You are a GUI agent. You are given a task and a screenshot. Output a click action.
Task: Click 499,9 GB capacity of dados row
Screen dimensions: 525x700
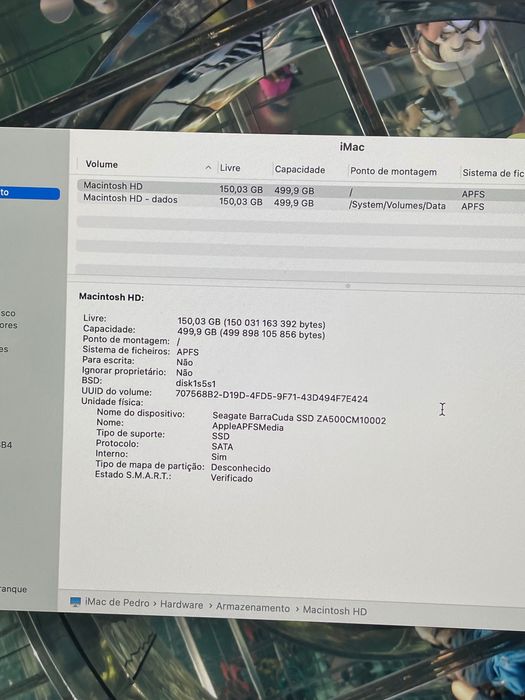tap(294, 203)
